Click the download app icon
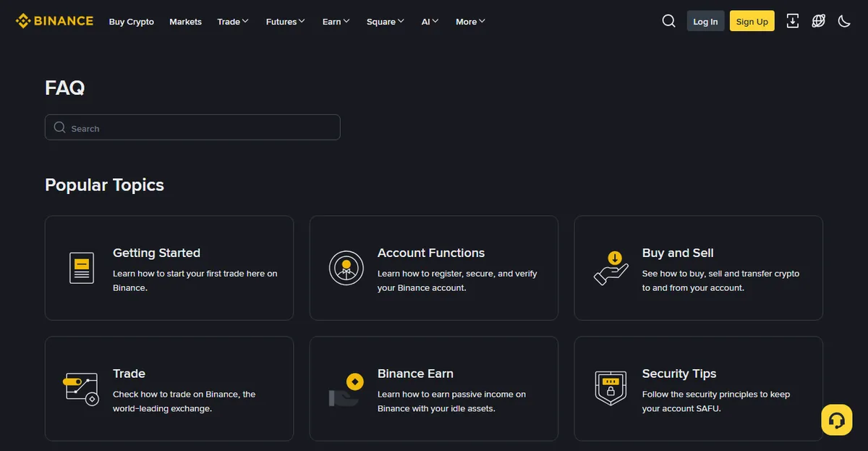 point(793,21)
